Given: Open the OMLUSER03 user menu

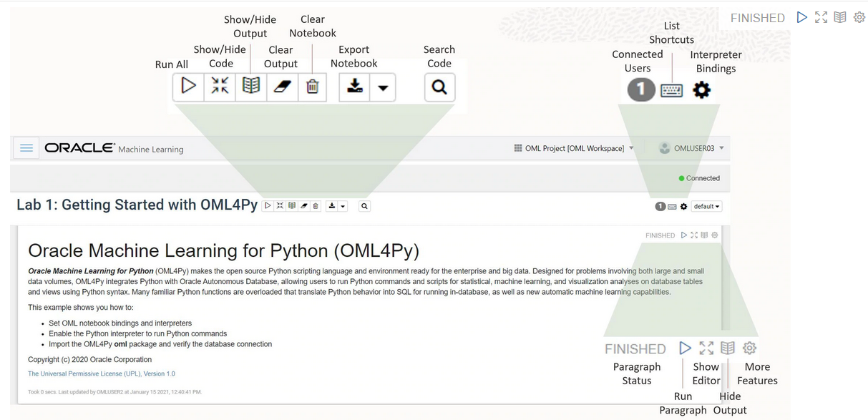Looking at the screenshot, I should 691,148.
